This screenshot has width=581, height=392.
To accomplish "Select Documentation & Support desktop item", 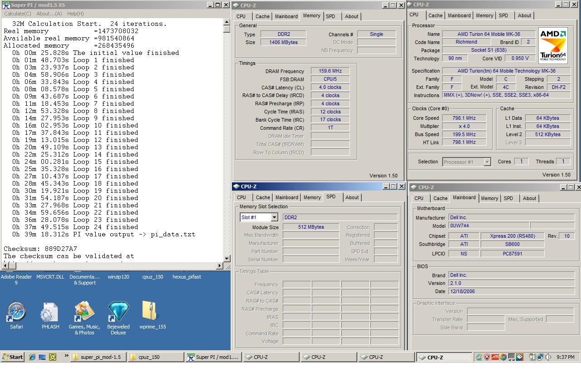I will pyautogui.click(x=84, y=279).
